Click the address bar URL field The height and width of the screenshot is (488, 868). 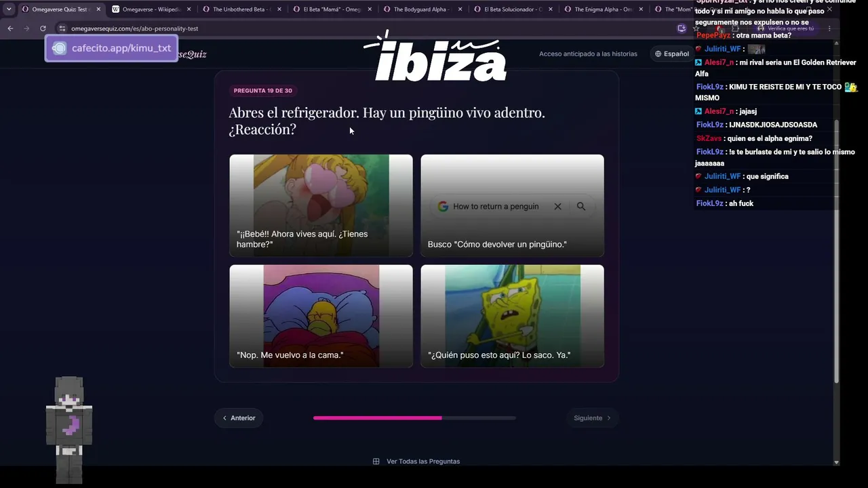coord(366,28)
